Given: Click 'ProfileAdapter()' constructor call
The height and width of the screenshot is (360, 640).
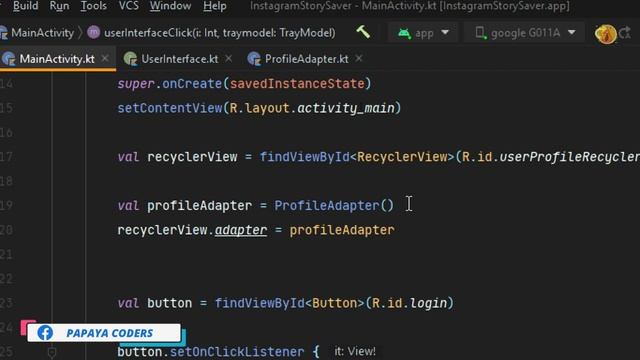Looking at the screenshot, I should (334, 205).
